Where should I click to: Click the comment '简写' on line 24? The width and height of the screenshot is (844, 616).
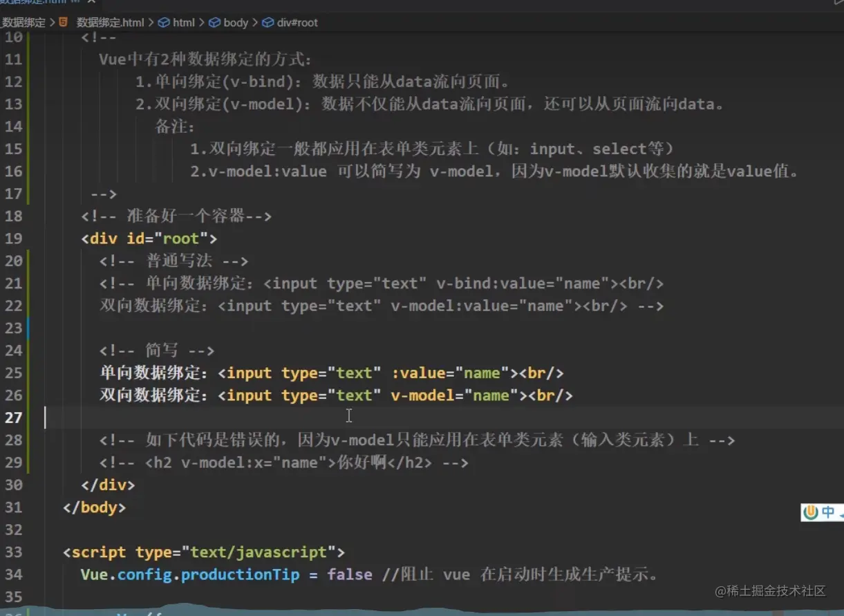click(162, 351)
